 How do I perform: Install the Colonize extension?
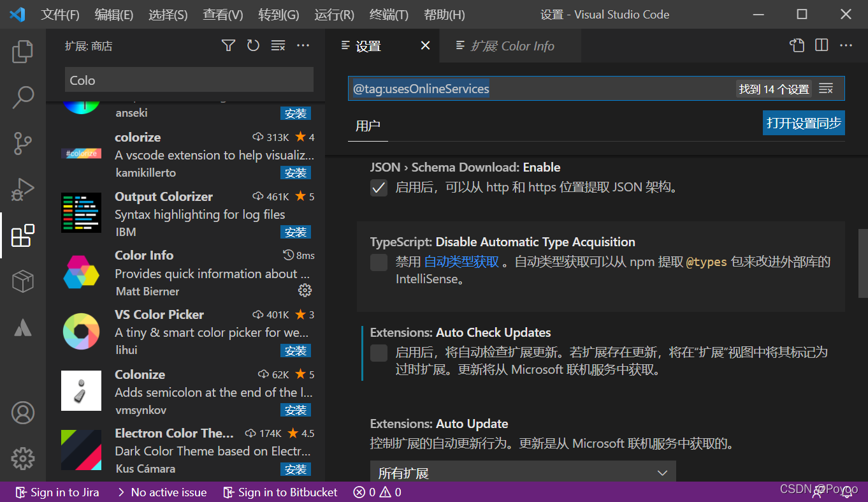coord(296,410)
